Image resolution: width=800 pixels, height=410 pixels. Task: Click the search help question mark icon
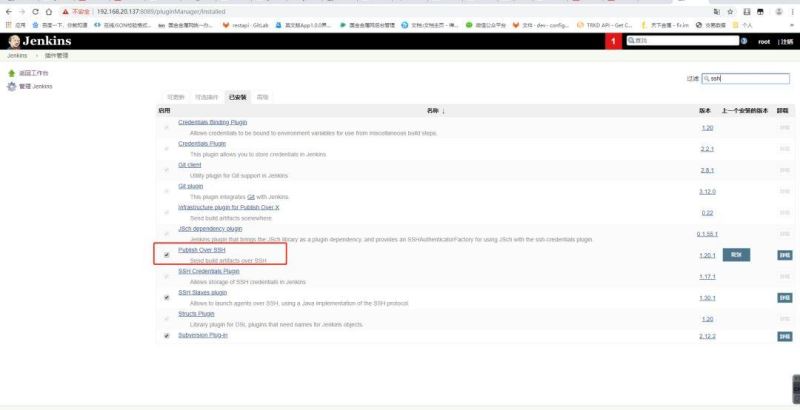(x=744, y=41)
